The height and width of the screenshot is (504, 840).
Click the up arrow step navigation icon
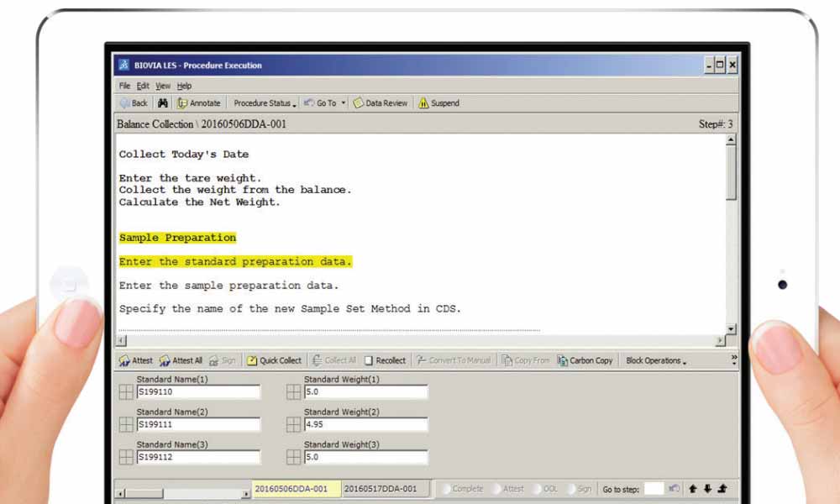[x=693, y=489]
